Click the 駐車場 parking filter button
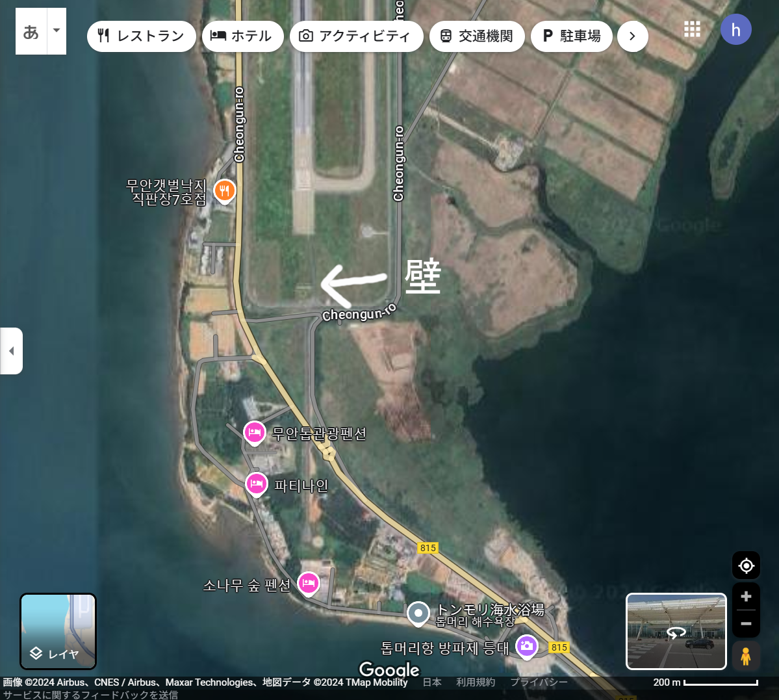The height and width of the screenshot is (700, 779). (x=571, y=36)
